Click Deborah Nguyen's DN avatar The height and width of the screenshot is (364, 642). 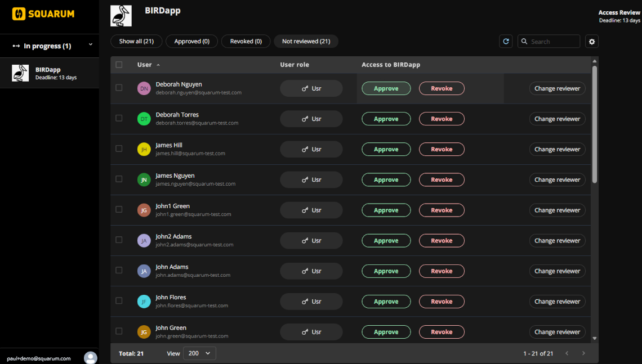[144, 88]
